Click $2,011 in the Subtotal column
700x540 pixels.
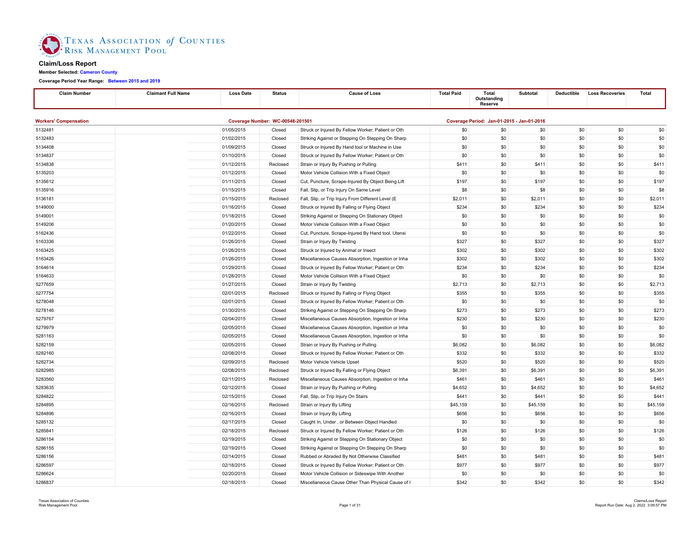tap(538, 199)
